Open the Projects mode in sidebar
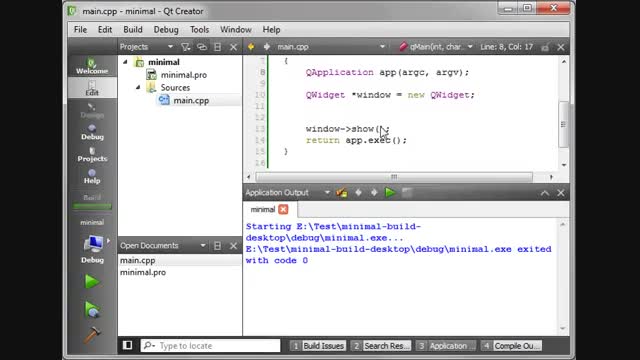640x360 pixels. coord(92,154)
